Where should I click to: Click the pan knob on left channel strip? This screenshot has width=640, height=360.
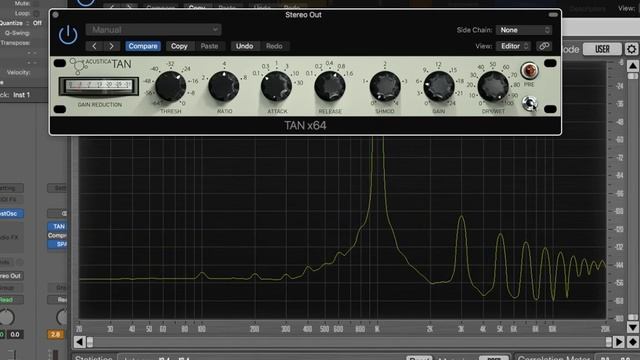[6, 317]
